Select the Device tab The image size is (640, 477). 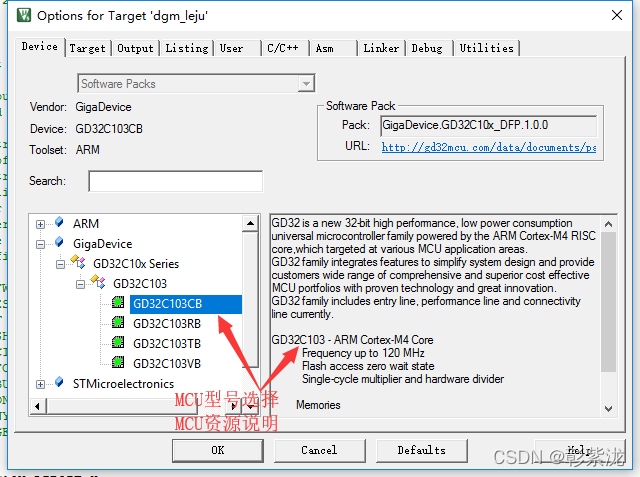tap(40, 47)
